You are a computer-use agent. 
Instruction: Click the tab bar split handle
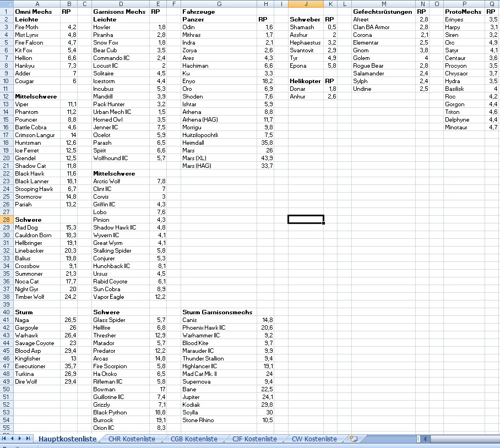[419, 439]
